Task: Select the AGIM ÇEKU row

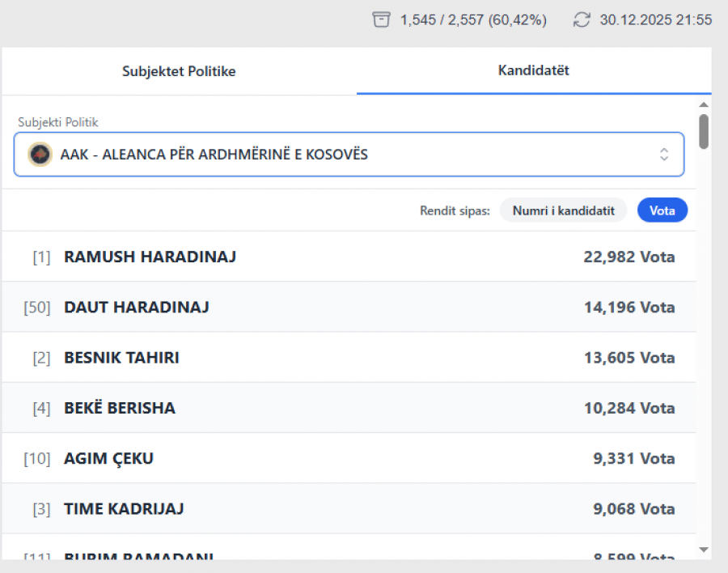Action: click(349, 458)
